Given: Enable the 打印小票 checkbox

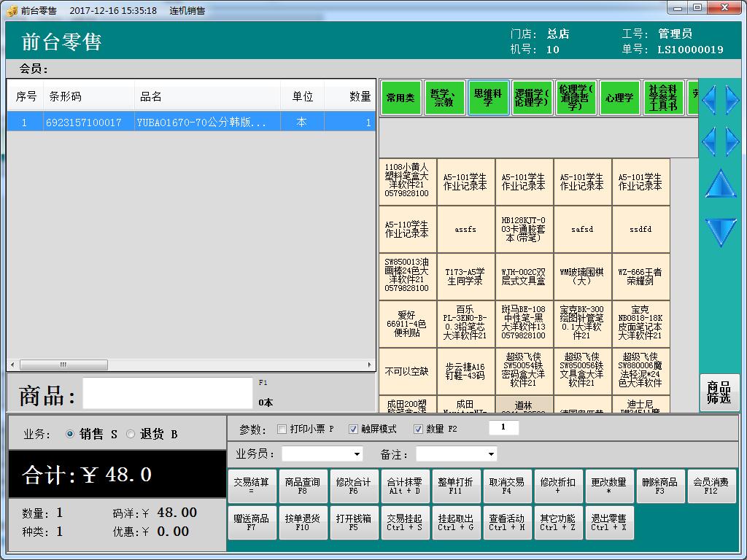Looking at the screenshot, I should (282, 429).
